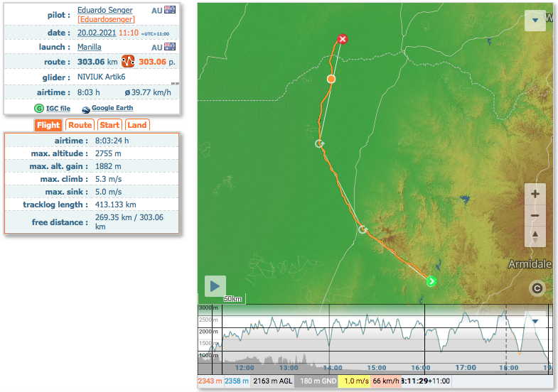Zoom out on the map
The width and height of the screenshot is (558, 392).
pos(535,216)
